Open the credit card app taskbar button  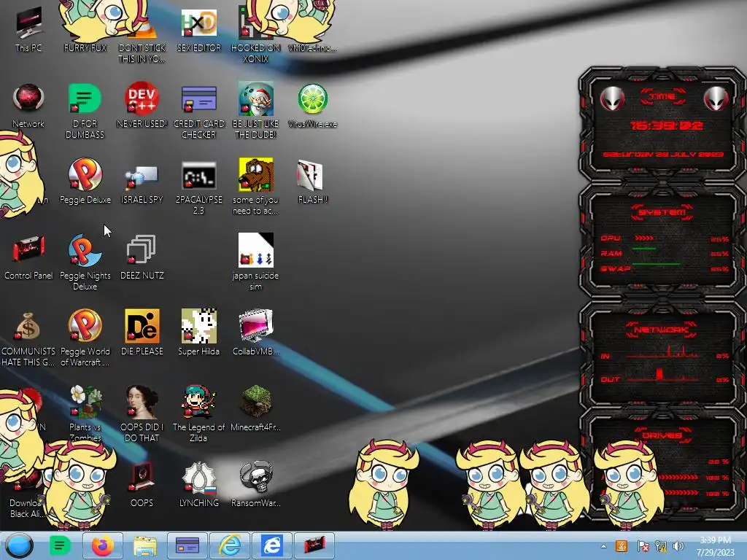[x=187, y=545]
